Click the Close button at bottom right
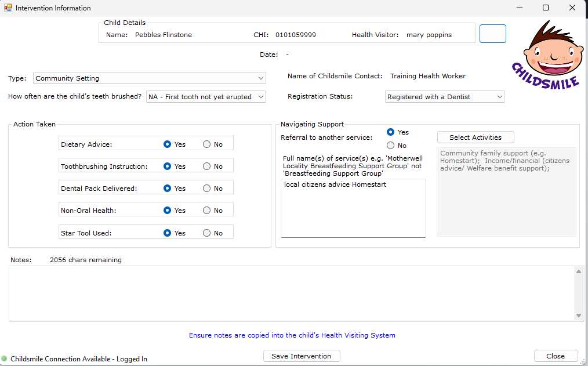 [556, 356]
